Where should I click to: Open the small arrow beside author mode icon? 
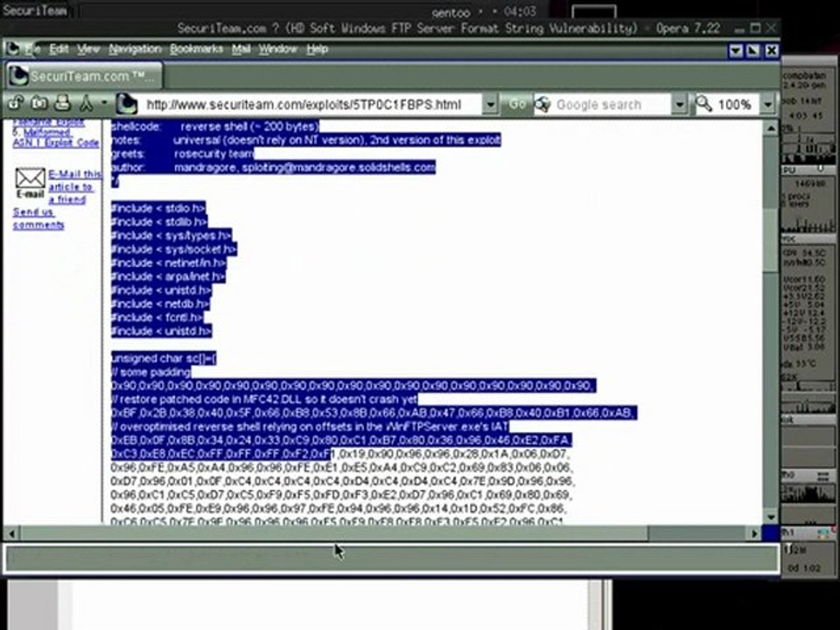pyautogui.click(x=104, y=103)
